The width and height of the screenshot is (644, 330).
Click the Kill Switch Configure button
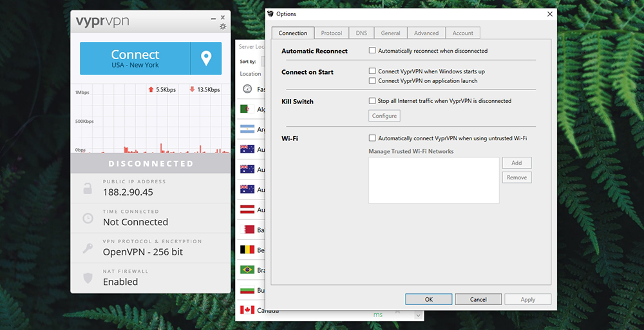tap(384, 116)
